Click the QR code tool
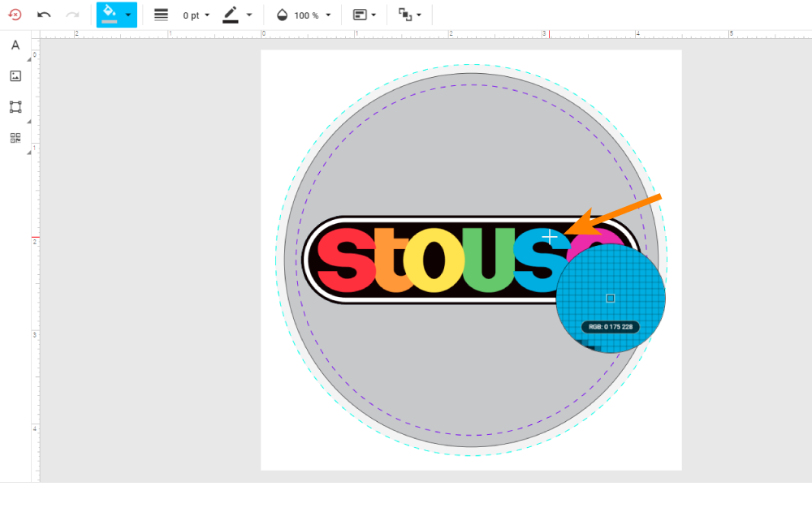This screenshot has height=512, width=812. [15, 138]
